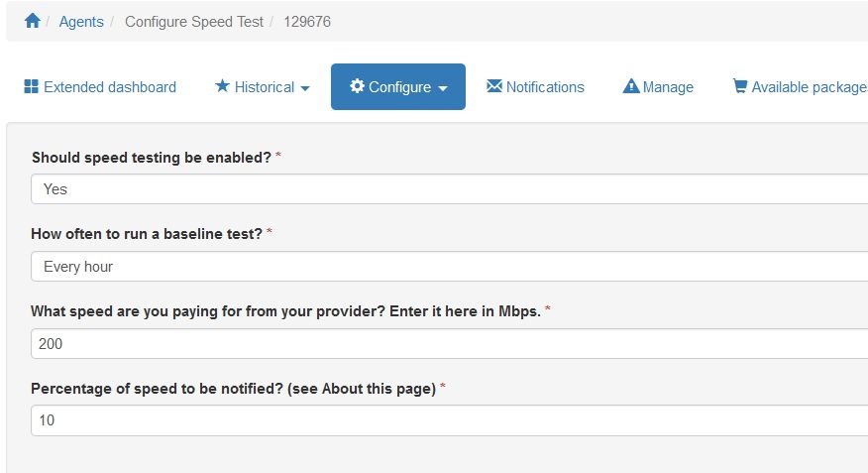Click the Manage warning triangle icon
Screen dimensions: 868x473
(x=630, y=86)
